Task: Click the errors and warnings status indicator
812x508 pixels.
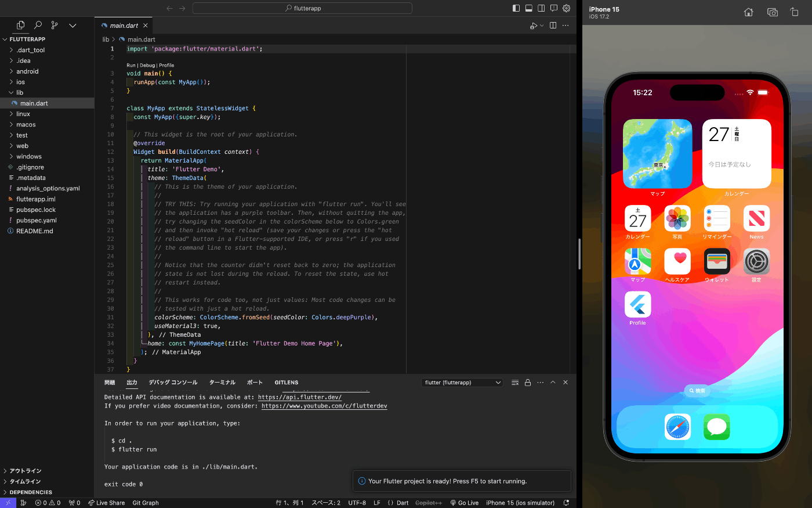Action: (48, 503)
